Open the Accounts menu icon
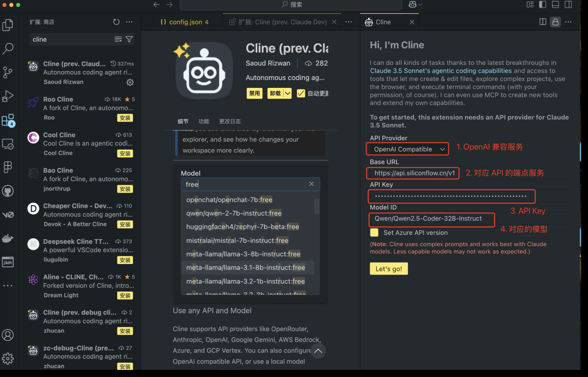Viewport: 588px width, 377px height. tap(8, 335)
